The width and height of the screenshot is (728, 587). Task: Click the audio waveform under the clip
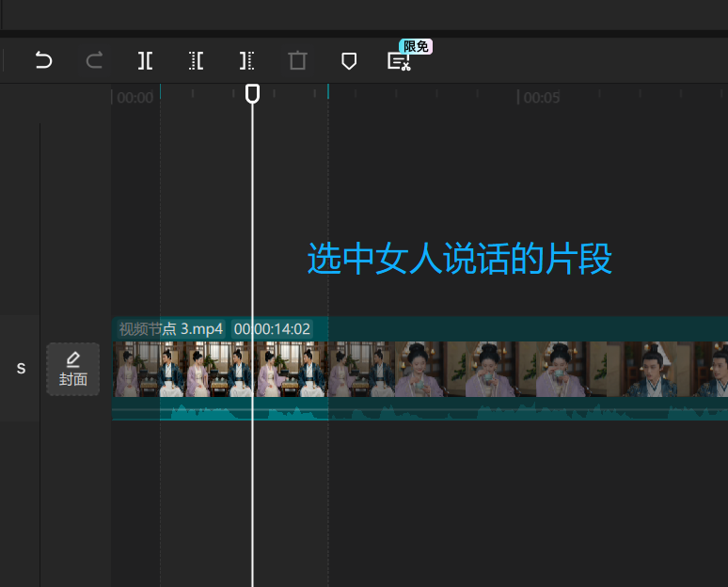click(419, 408)
